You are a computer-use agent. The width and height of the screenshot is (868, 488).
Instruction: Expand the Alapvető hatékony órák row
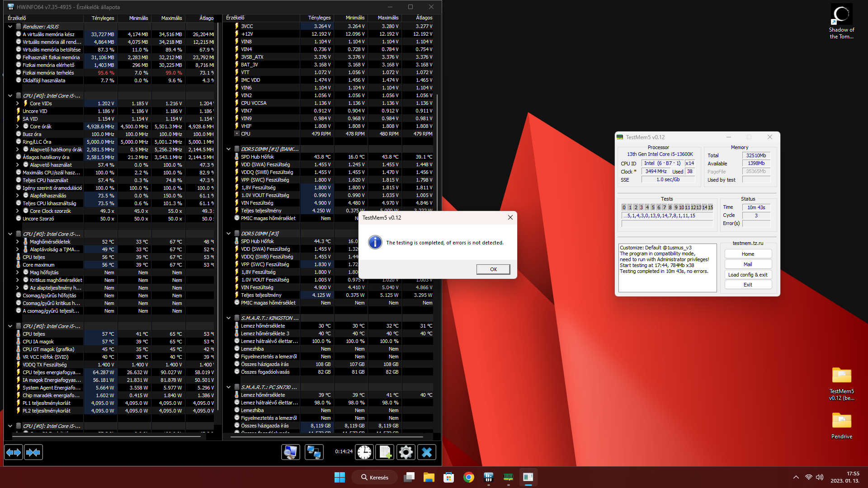coord(18,150)
